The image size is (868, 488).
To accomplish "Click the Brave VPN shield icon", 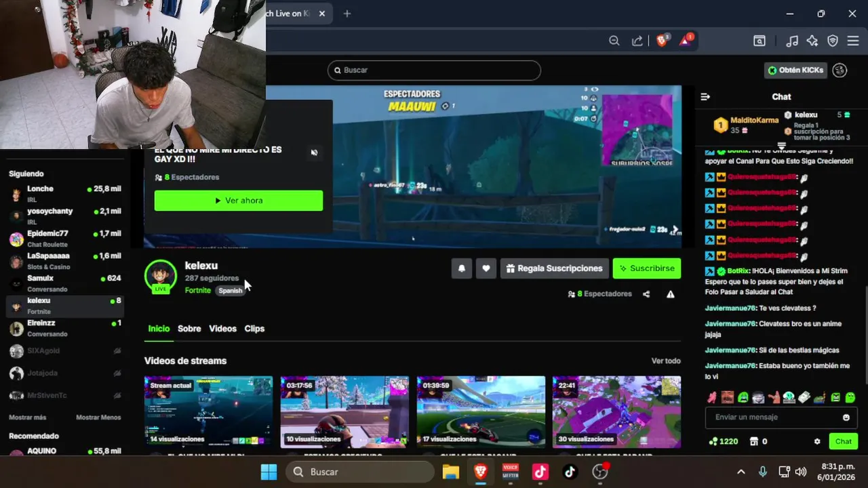I will pyautogui.click(x=833, y=41).
